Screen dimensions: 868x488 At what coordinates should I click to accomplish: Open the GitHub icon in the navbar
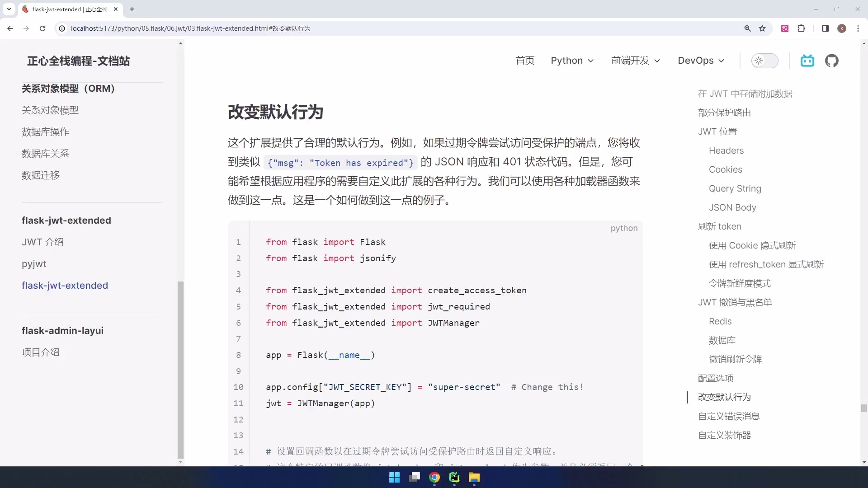click(832, 61)
